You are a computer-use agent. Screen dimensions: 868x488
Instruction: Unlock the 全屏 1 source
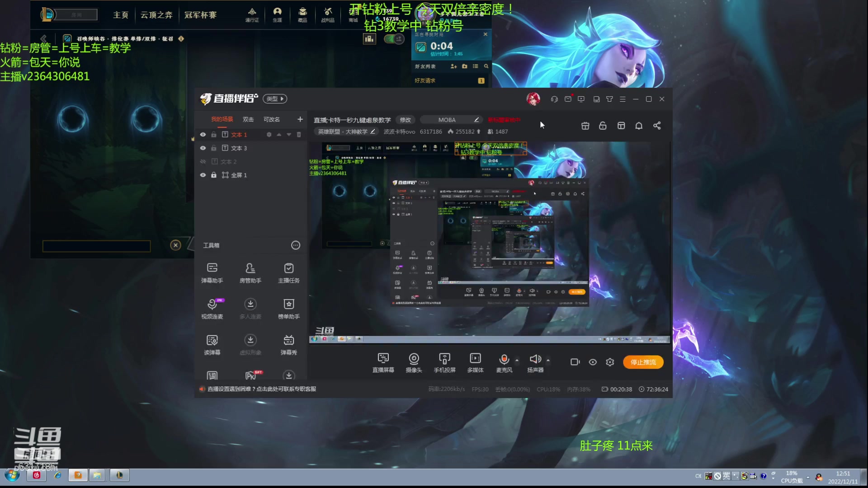(x=214, y=175)
